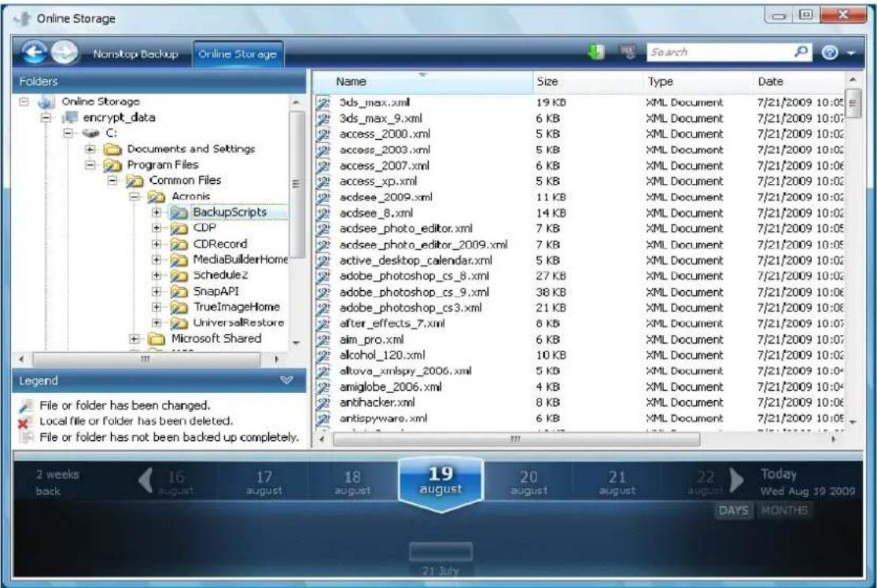Screen dimensions: 877x588
Task: Select file adobe_photoshop_cs_9.xml
Action: (x=415, y=292)
